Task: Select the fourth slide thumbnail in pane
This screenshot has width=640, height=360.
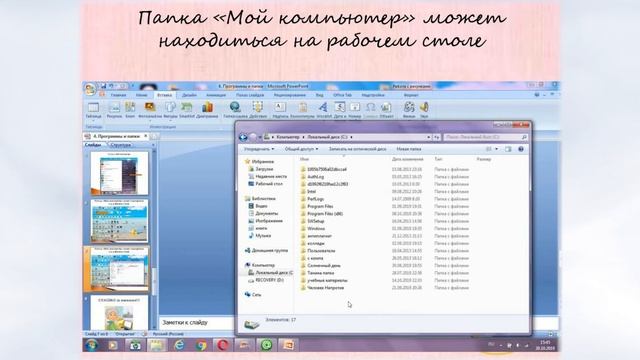Action: [x=119, y=313]
